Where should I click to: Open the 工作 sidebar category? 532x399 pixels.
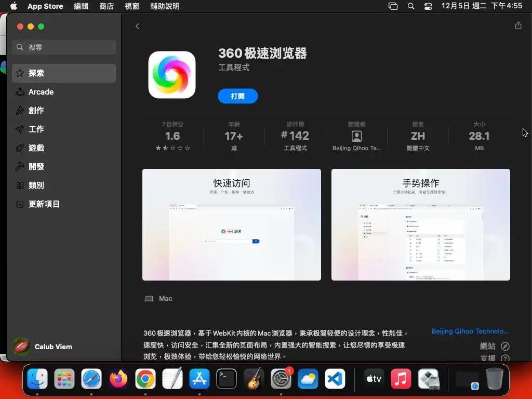[x=64, y=129]
